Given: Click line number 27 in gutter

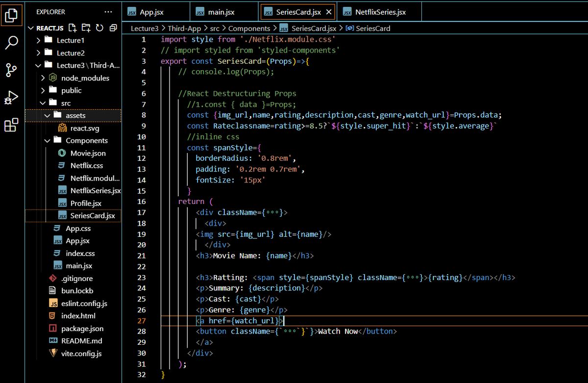Looking at the screenshot, I should click(142, 321).
